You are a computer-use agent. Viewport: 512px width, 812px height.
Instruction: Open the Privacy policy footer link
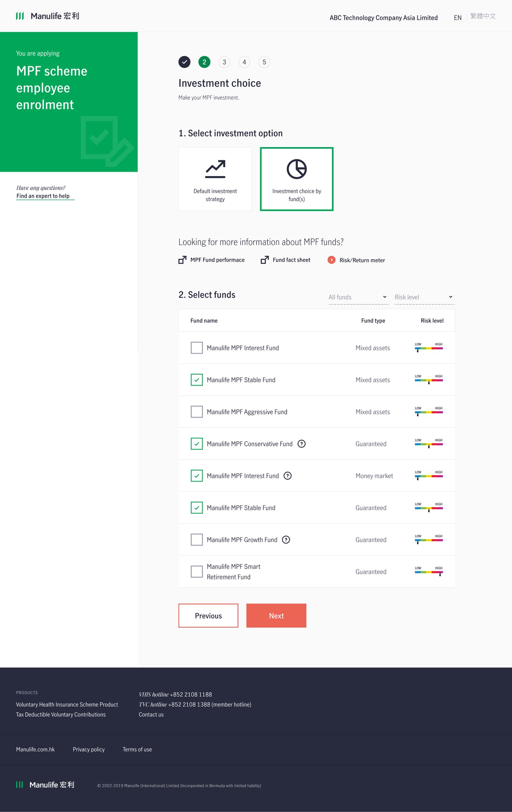click(x=89, y=749)
